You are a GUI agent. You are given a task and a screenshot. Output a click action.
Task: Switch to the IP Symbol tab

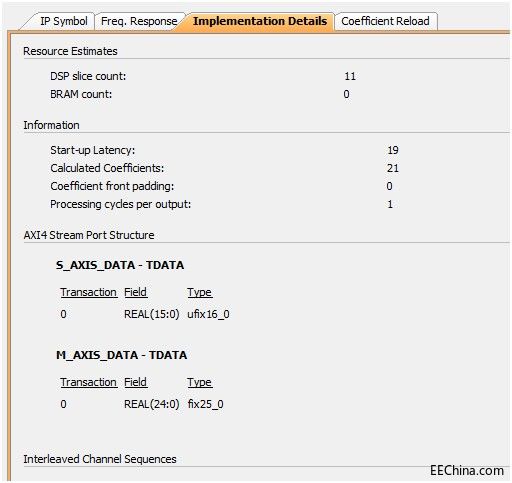click(63, 21)
